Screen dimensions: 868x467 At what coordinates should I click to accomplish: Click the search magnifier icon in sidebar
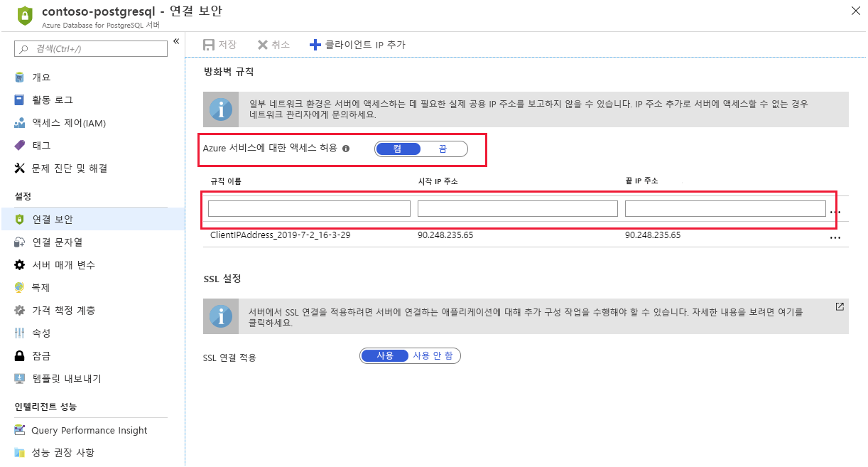pos(24,49)
